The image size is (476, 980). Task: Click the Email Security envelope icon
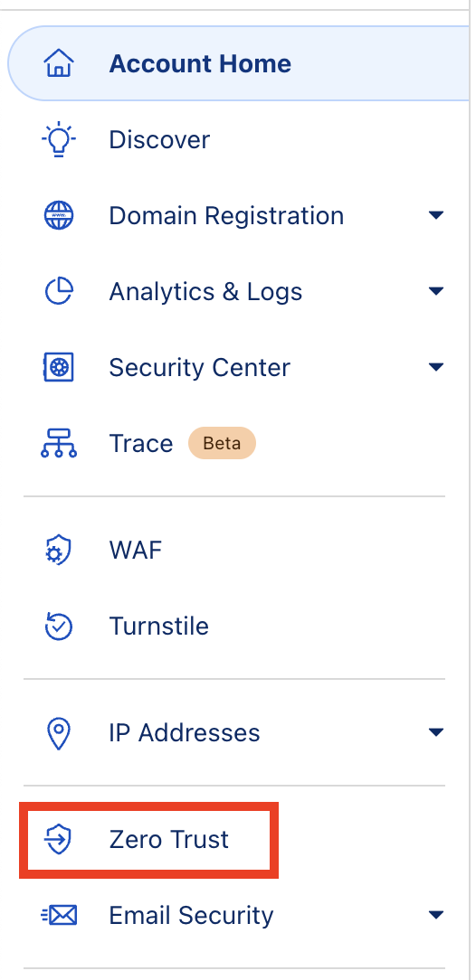[x=59, y=916]
